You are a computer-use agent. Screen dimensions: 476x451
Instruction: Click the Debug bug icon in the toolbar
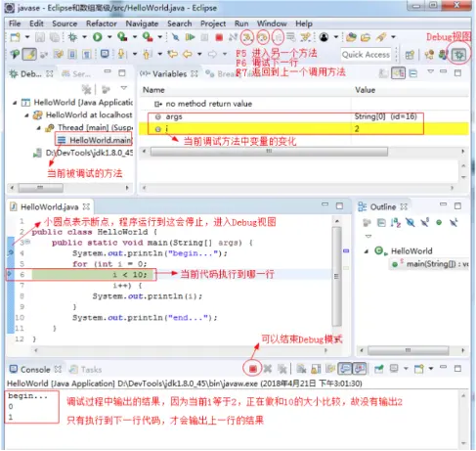tap(72, 37)
